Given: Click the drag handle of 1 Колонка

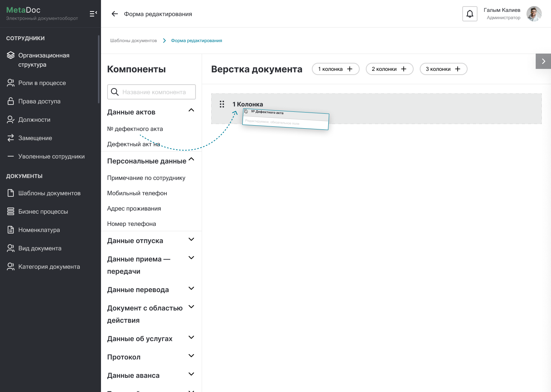Looking at the screenshot, I should pyautogui.click(x=222, y=104).
